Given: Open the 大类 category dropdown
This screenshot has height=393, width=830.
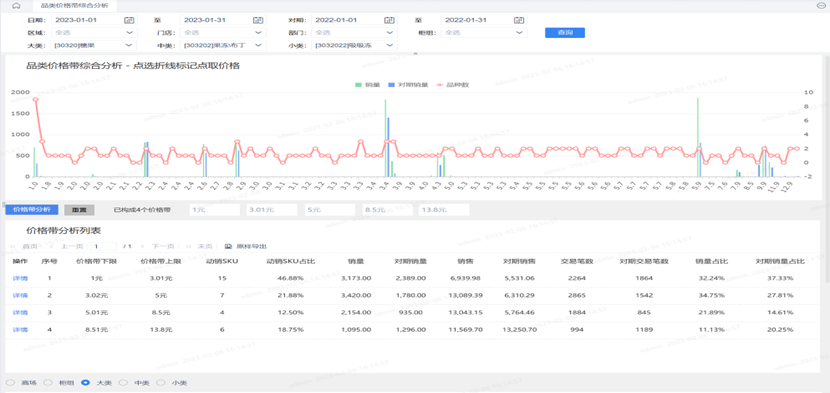Looking at the screenshot, I should (x=94, y=46).
